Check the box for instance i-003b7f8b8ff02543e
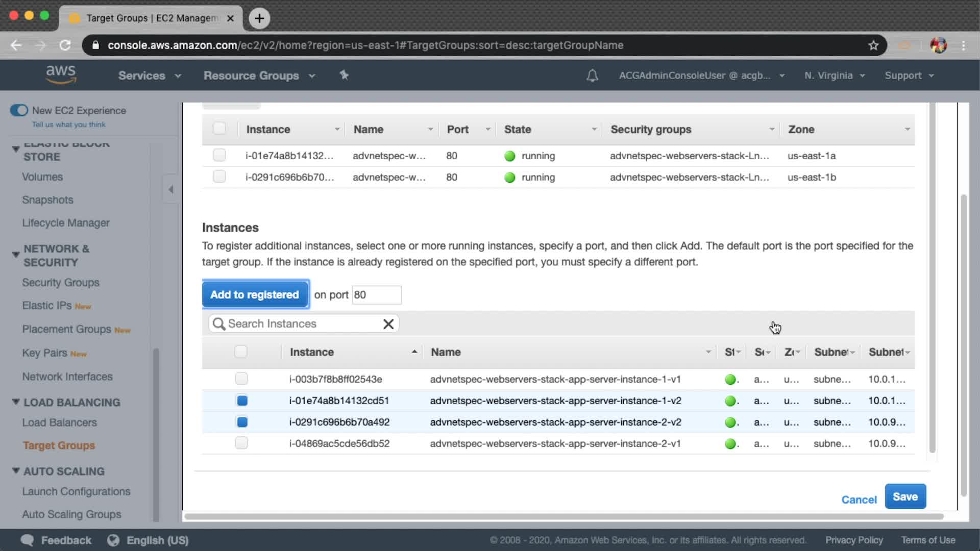This screenshot has width=980, height=551. coord(241,379)
